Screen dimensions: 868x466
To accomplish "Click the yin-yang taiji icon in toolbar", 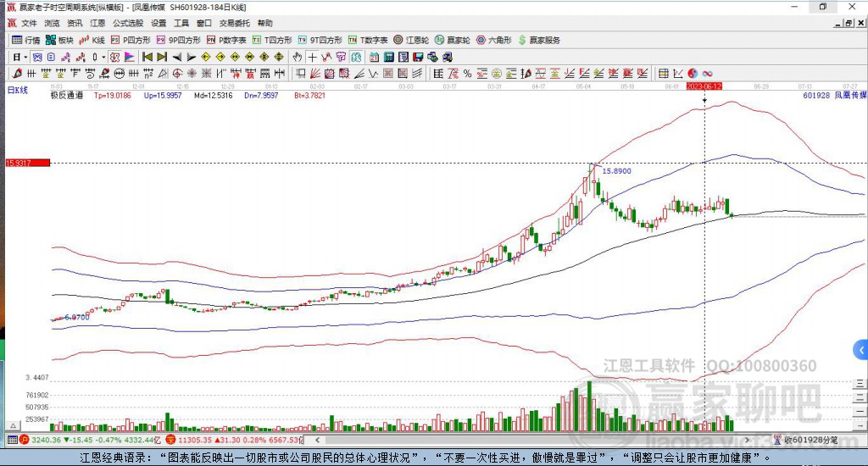I will [692, 74].
